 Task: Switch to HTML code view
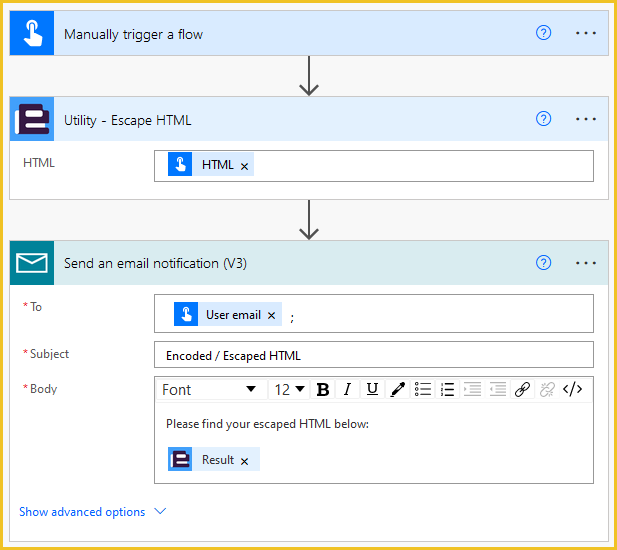pyautogui.click(x=572, y=390)
